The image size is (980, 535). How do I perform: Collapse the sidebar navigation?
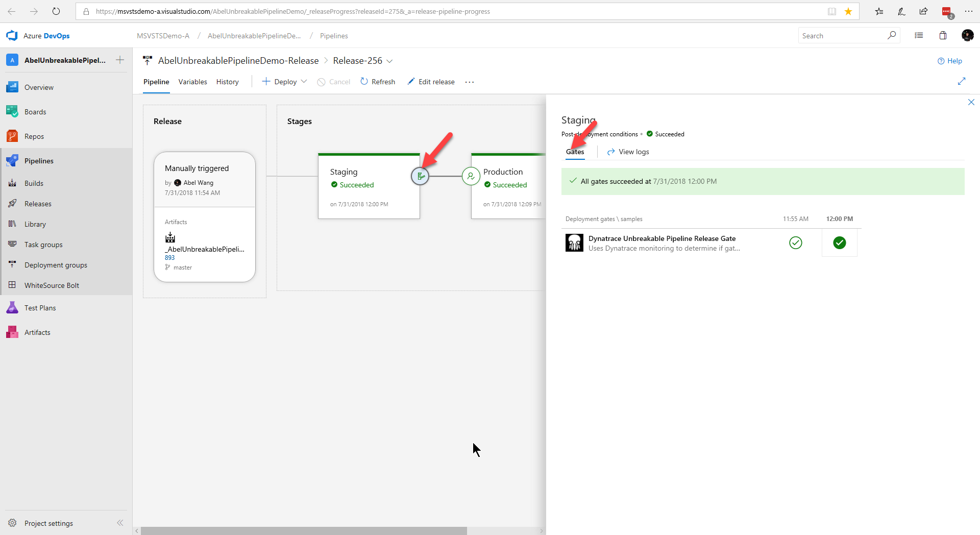(x=120, y=523)
